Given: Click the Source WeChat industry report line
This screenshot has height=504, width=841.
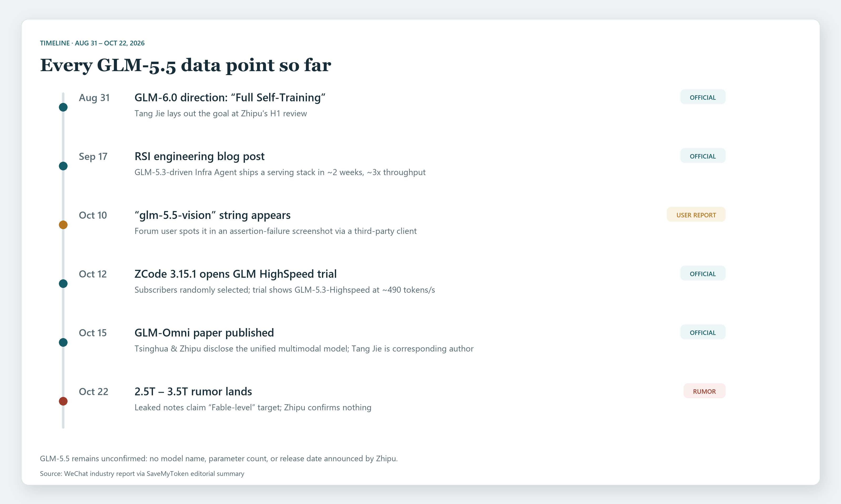Looking at the screenshot, I should coord(142,474).
